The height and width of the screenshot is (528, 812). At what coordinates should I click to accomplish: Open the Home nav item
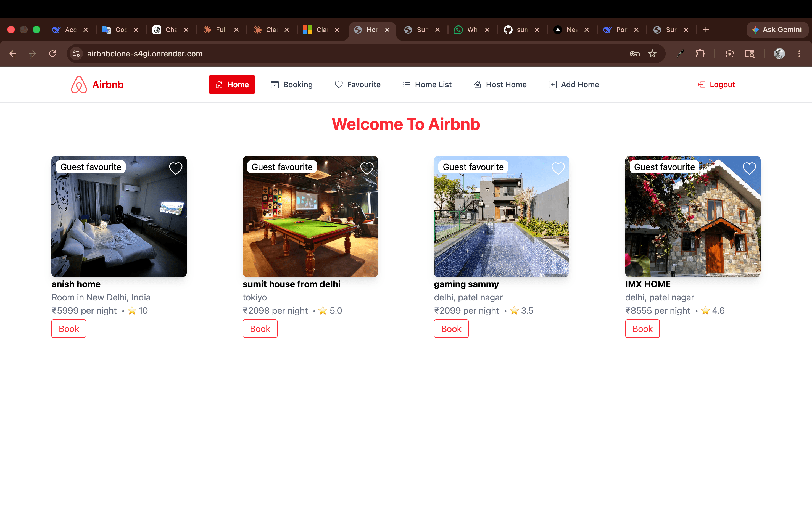[232, 85]
